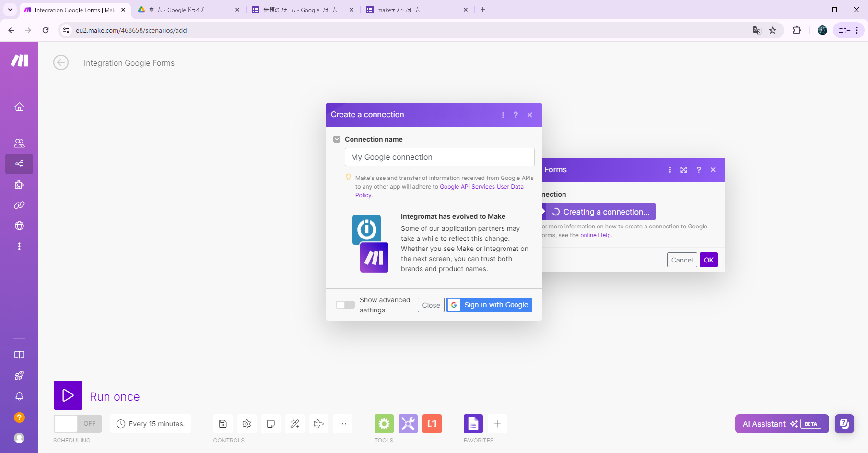Bookmark this page with star icon
This screenshot has height=453, width=868.
pyautogui.click(x=773, y=30)
